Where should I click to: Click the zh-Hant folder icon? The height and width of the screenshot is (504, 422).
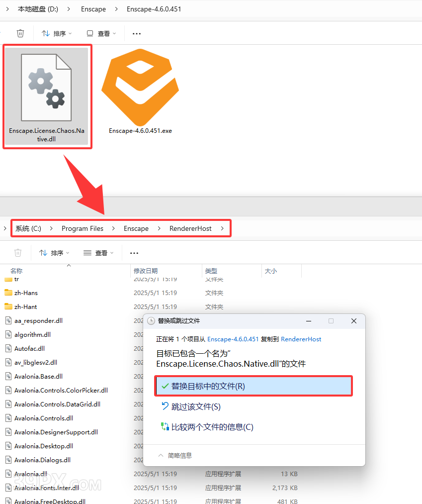[x=8, y=306]
